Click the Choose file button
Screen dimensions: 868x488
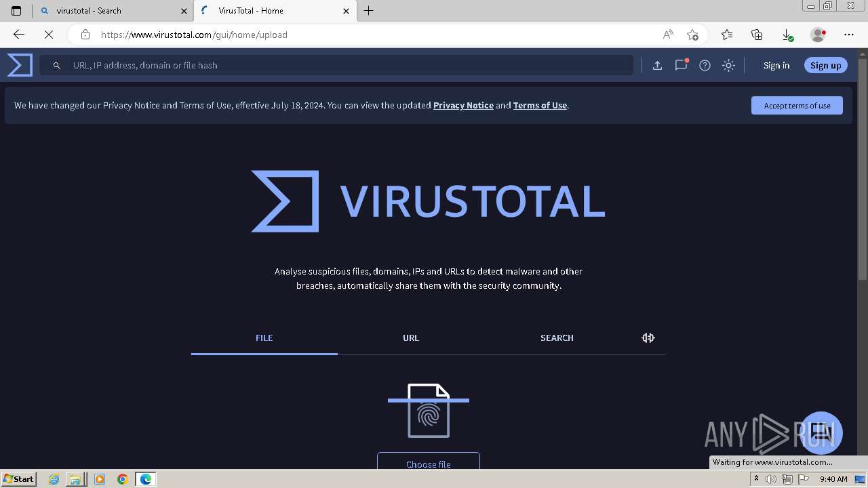pos(429,461)
